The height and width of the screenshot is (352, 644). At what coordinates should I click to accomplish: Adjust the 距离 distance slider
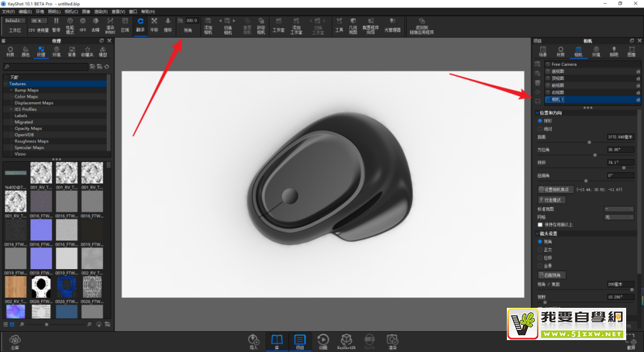(x=589, y=142)
